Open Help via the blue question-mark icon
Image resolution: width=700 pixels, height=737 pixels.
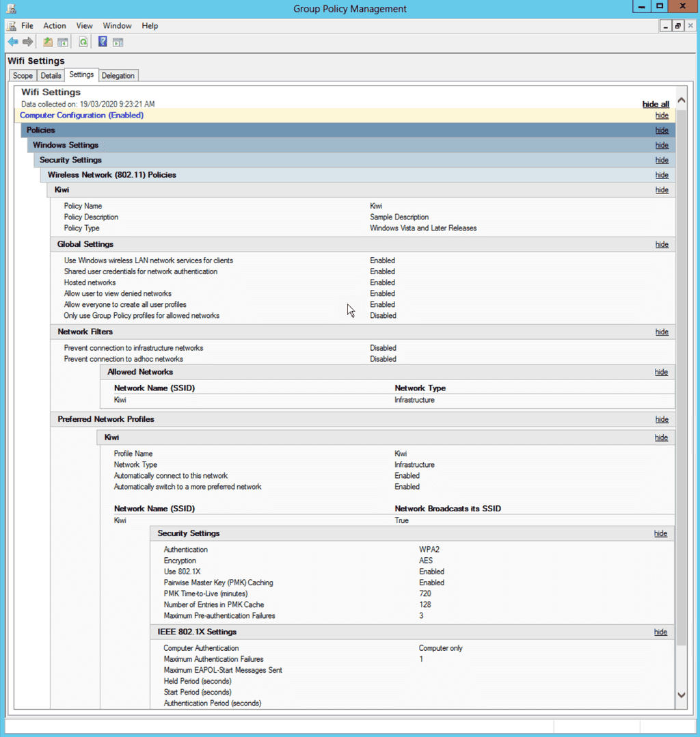103,41
